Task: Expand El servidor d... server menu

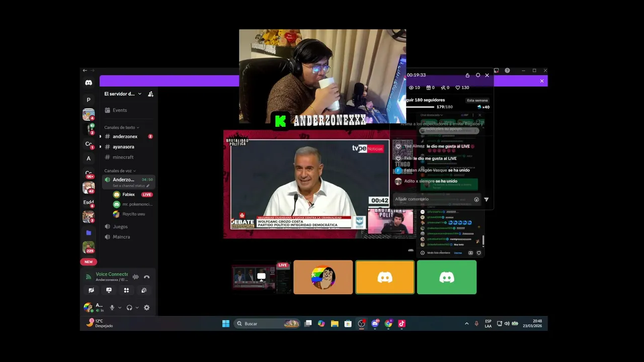Action: (123, 94)
